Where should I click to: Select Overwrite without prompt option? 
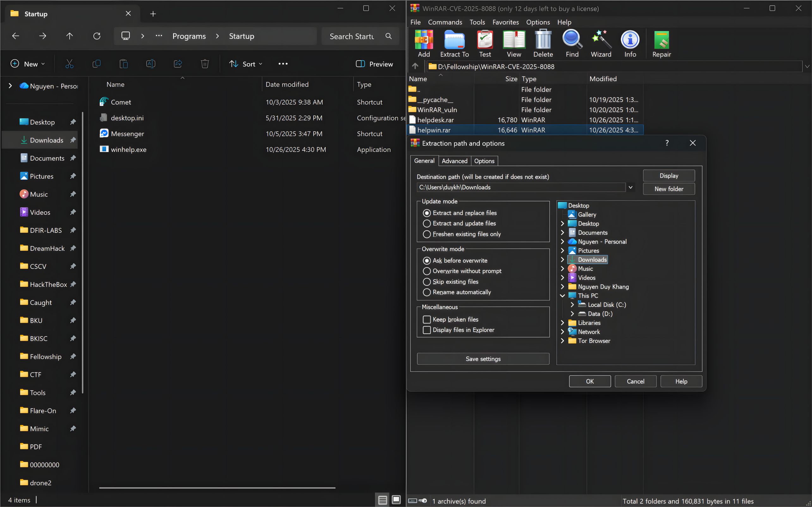coord(427,271)
